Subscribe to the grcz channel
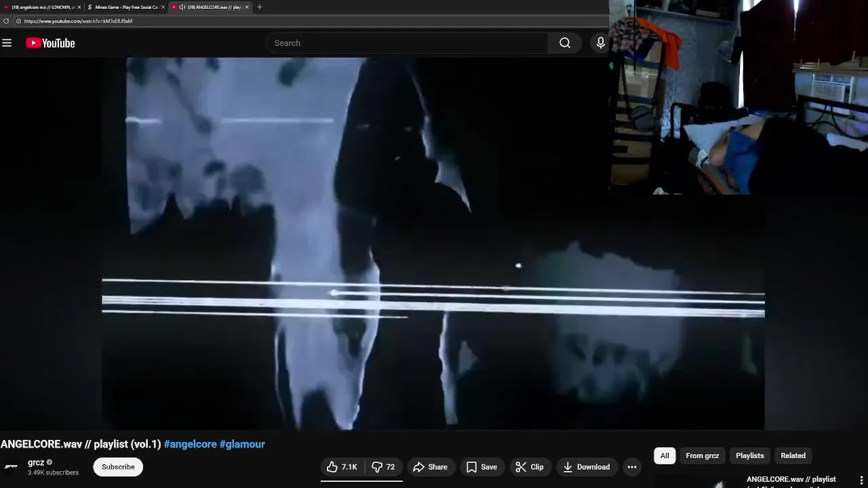Viewport: 868px width, 488px height. [118, 467]
